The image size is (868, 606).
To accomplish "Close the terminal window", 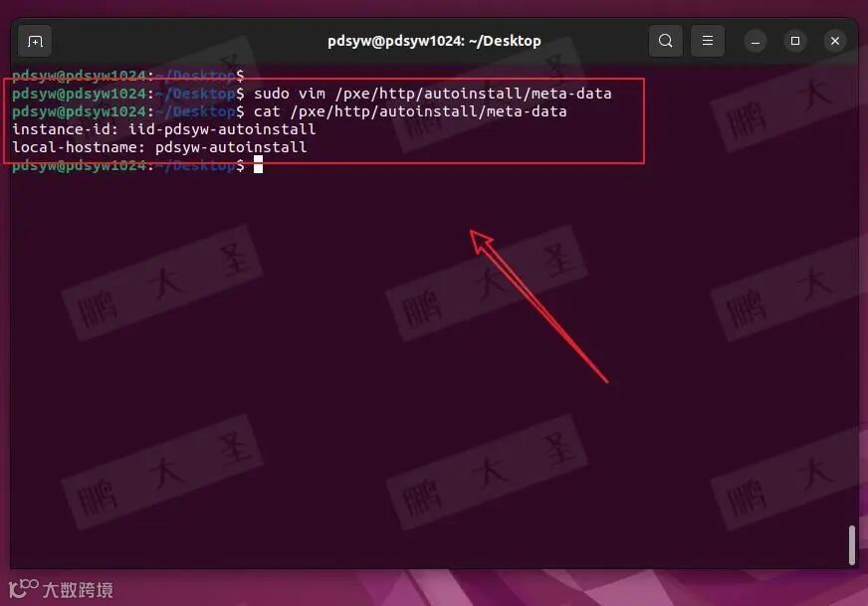I will point(835,41).
